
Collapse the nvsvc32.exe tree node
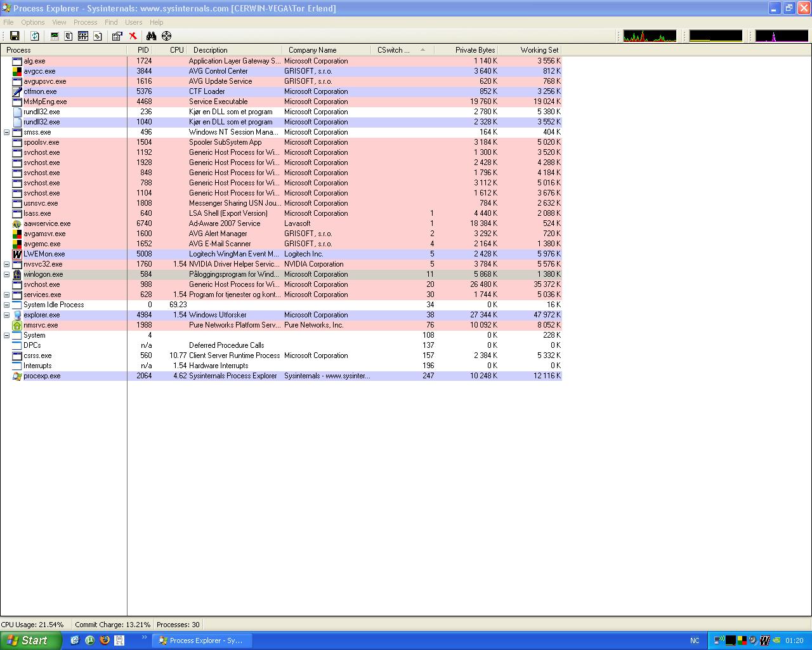pos(6,264)
